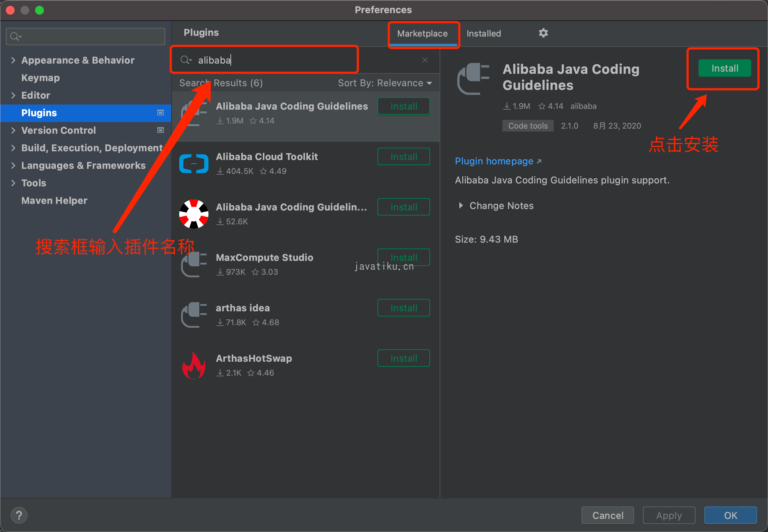Switch to the Installed tab
The height and width of the screenshot is (532, 768).
pos(483,34)
